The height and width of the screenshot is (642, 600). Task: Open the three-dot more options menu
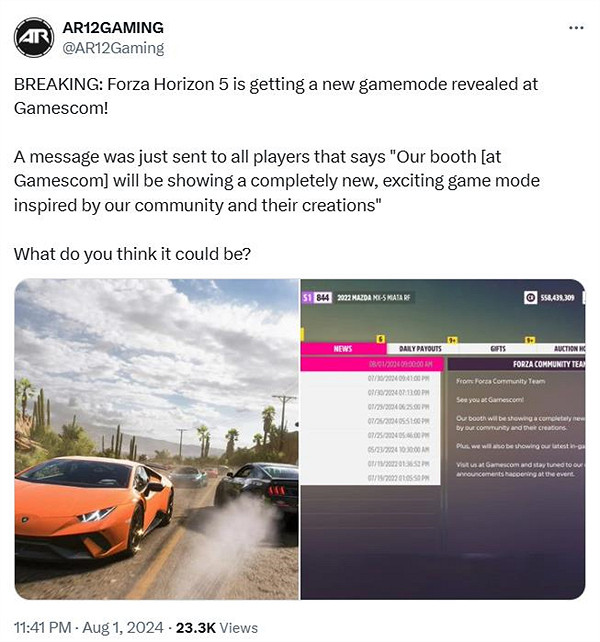(576, 28)
